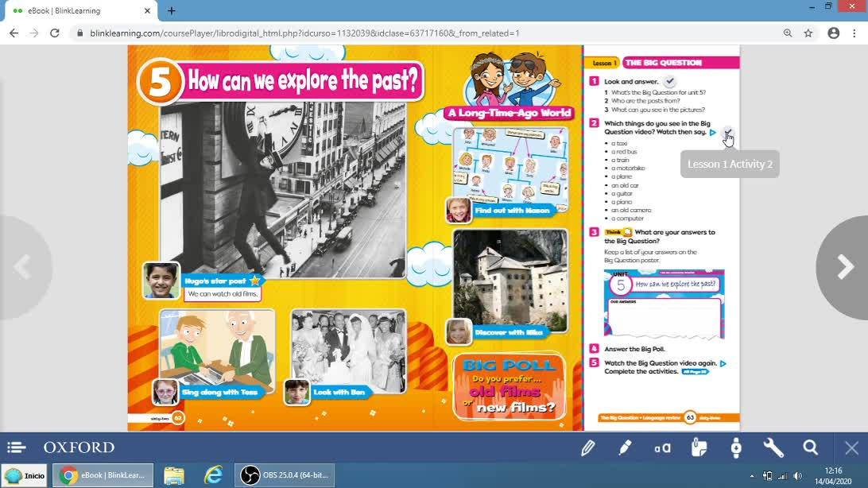Image resolution: width=868 pixels, height=488 pixels.
Task: Open the Inicio start menu
Action: [25, 475]
